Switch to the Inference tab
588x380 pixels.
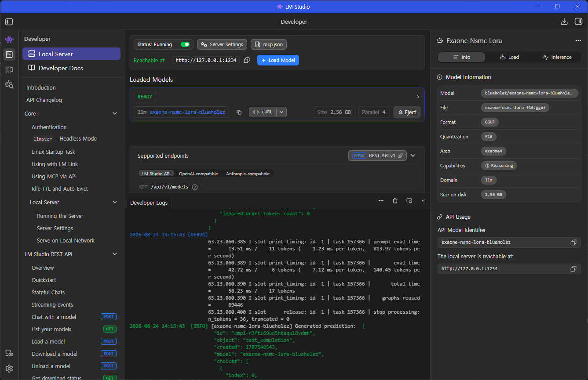tap(557, 57)
